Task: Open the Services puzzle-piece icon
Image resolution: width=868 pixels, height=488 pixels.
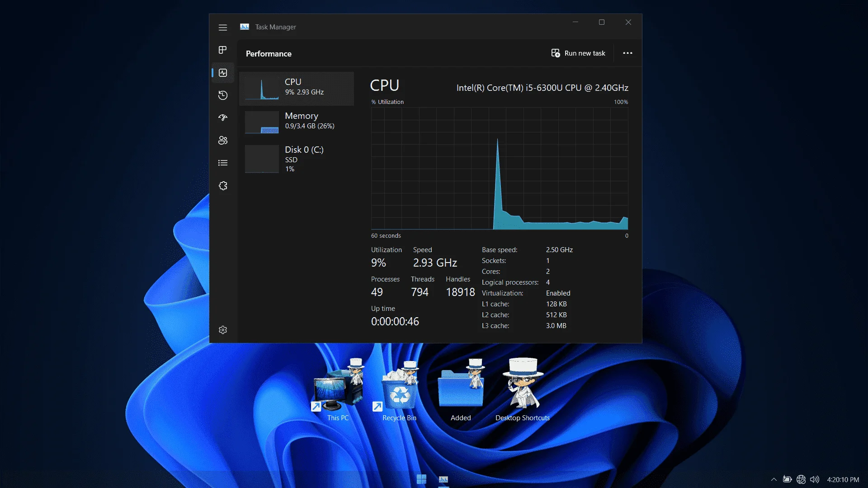Action: 223,186
